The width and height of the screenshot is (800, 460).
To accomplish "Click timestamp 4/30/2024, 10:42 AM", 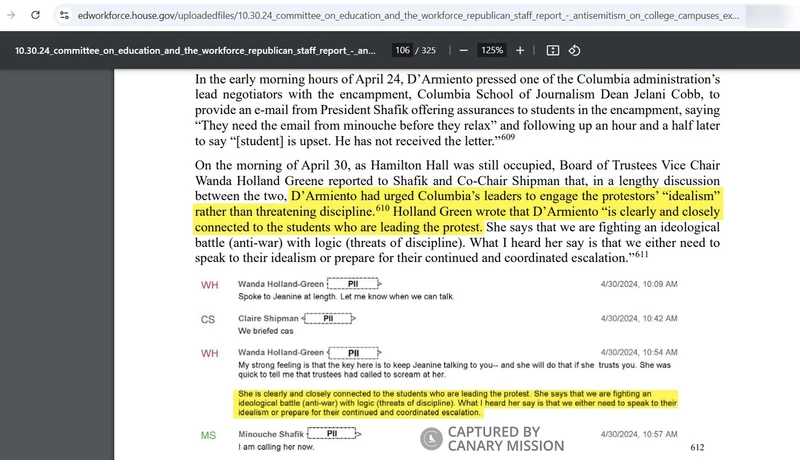I will [x=639, y=318].
